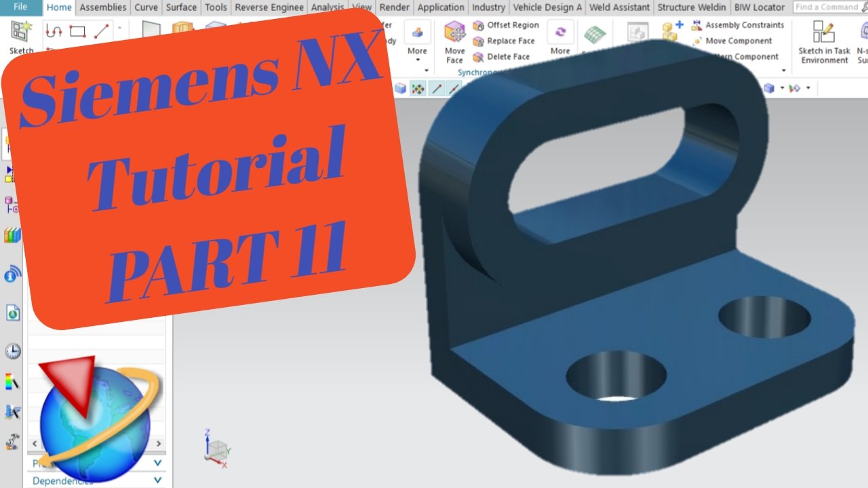The image size is (868, 488).
Task: Open the Internet Explorer page icon
Action: point(12,313)
